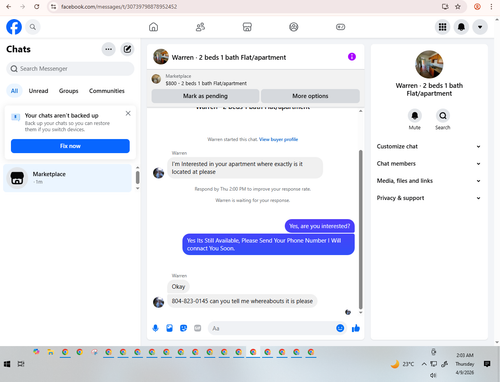Click the browser address bar URL
The width and height of the screenshot is (500, 382).
[x=119, y=7]
